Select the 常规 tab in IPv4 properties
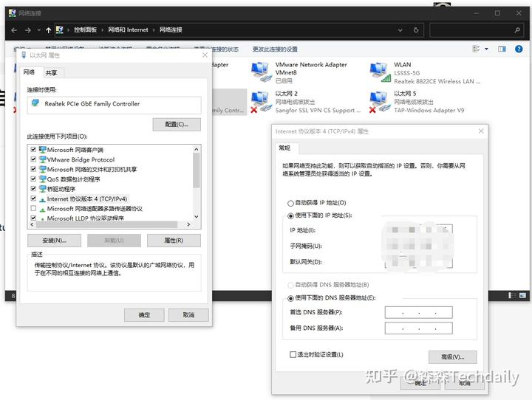This screenshot has width=532, height=400. point(284,148)
